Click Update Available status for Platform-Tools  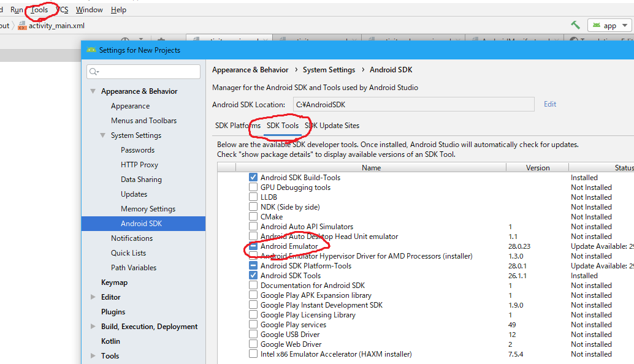click(x=602, y=266)
